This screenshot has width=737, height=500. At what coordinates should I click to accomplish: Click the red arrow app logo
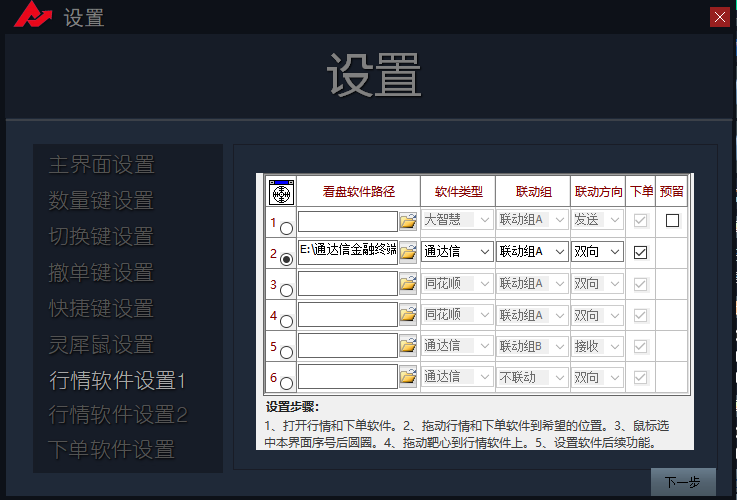[32, 15]
